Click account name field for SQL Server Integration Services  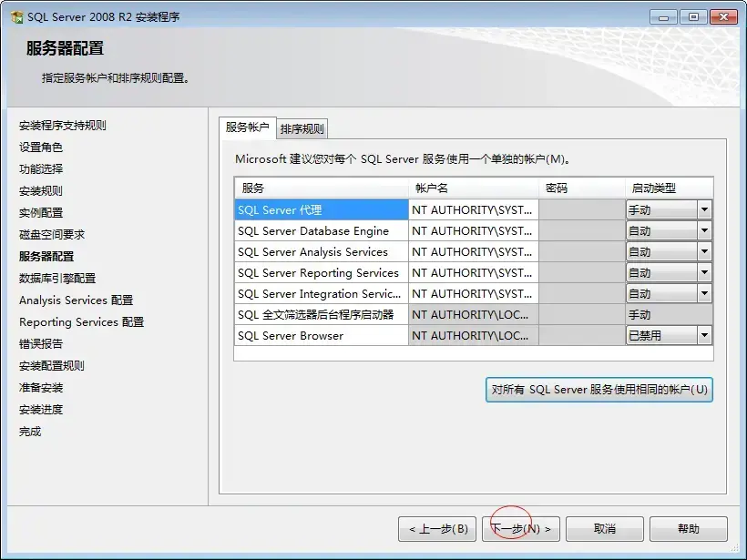[x=474, y=293]
